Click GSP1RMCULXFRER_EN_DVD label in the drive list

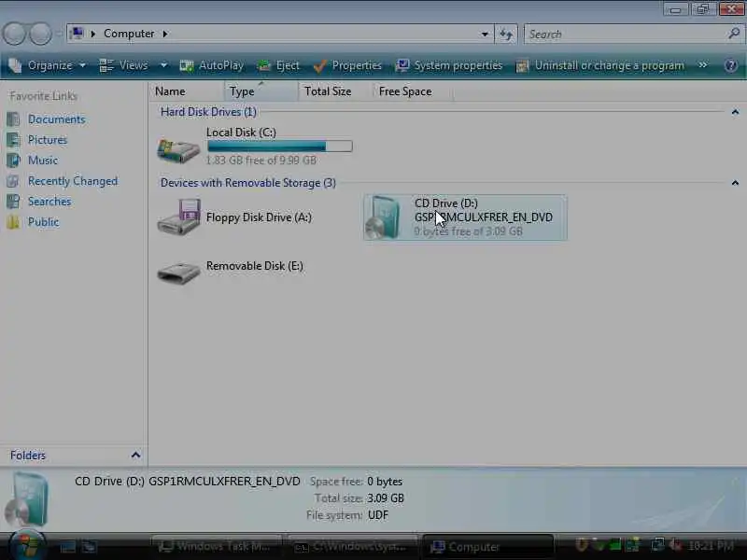pos(484,217)
